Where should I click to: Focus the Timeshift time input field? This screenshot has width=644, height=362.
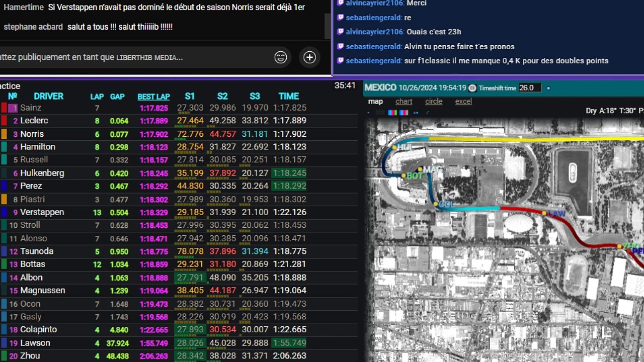coord(530,87)
